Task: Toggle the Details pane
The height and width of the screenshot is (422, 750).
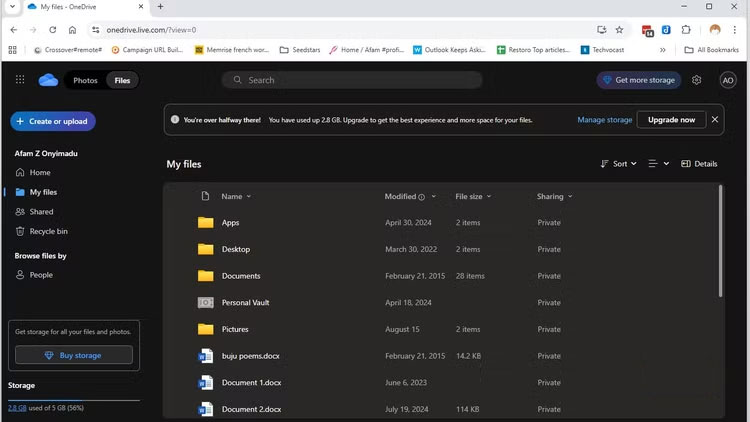Action: [699, 164]
